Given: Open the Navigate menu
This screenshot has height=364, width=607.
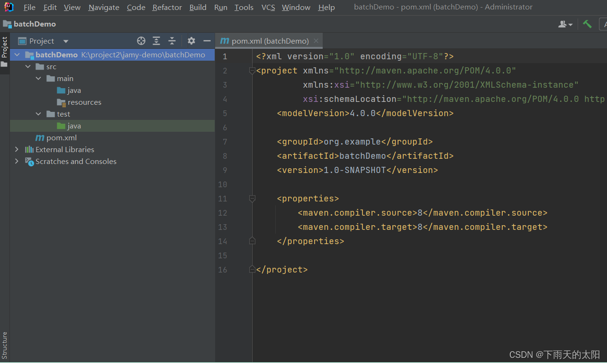Looking at the screenshot, I should (104, 8).
